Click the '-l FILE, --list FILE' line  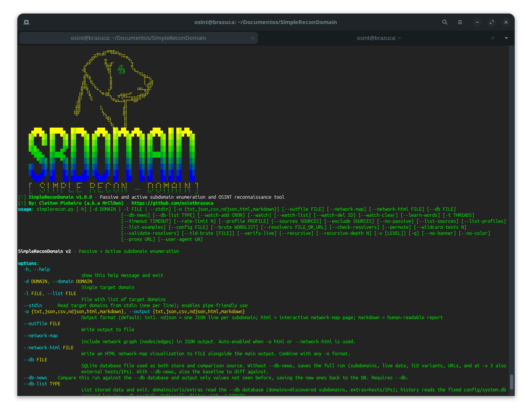click(x=50, y=294)
